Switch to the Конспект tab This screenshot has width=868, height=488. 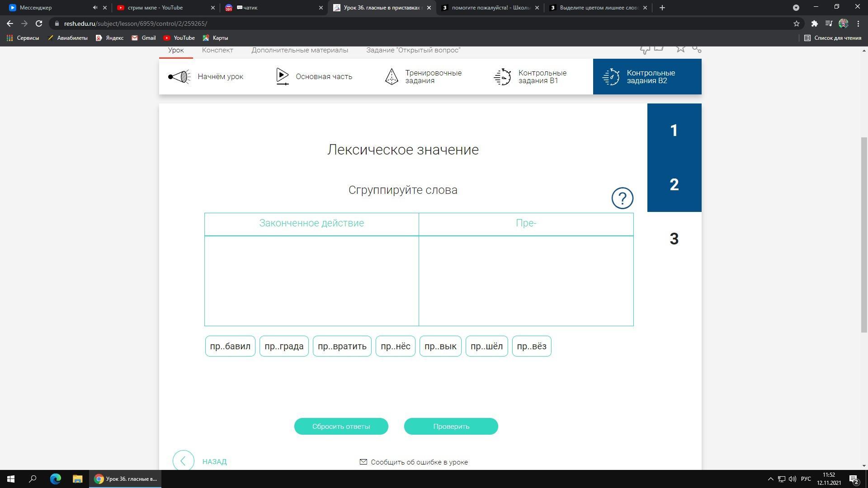click(217, 50)
